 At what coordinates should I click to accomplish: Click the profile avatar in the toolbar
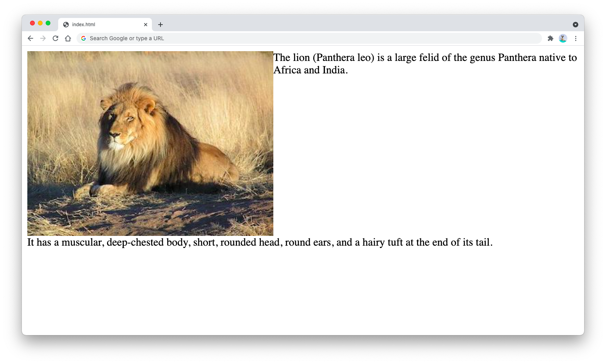point(563,38)
